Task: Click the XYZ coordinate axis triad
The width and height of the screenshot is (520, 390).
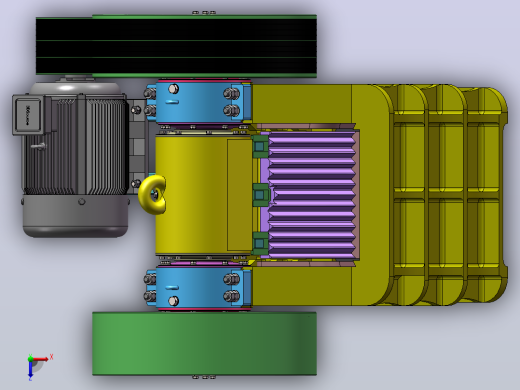Action: 38,367
